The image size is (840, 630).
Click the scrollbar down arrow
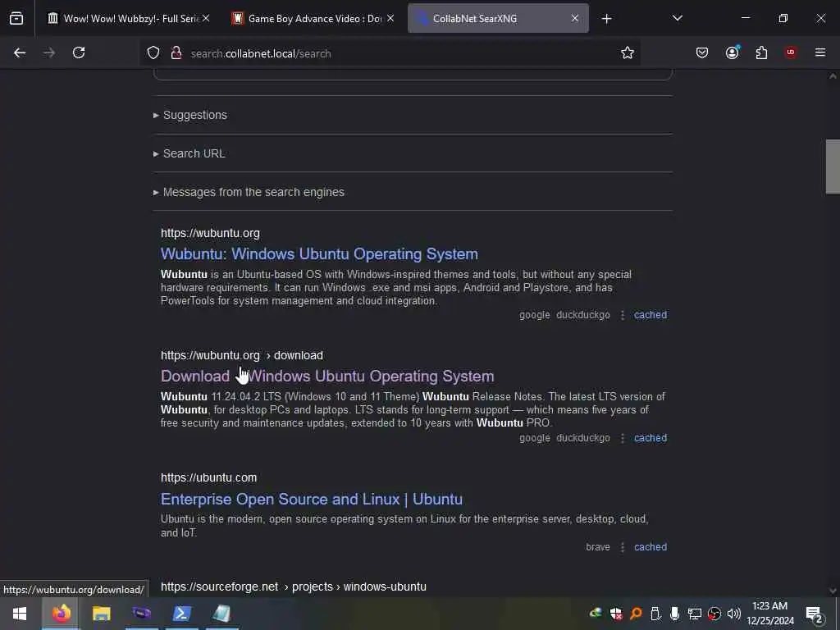[833, 591]
